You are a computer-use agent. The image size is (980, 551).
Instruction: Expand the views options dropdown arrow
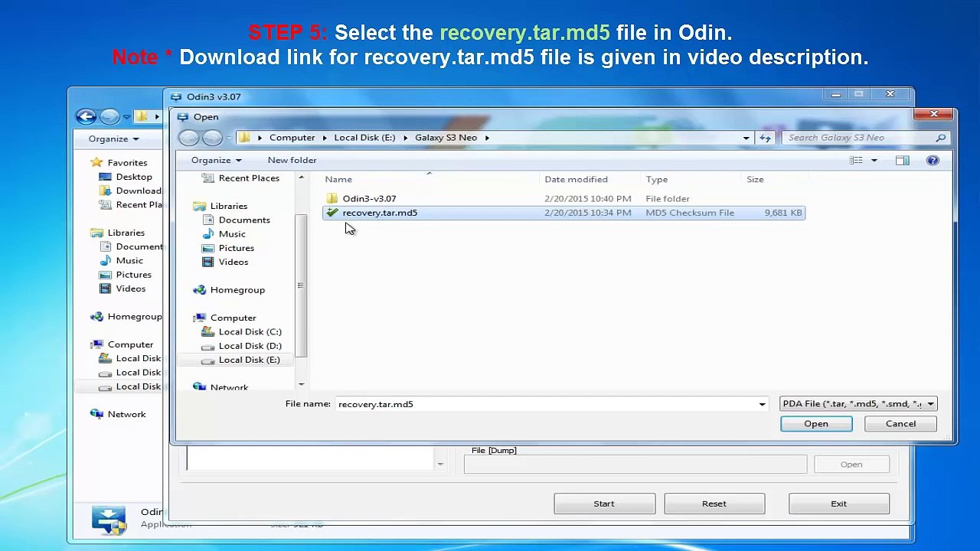click(874, 160)
